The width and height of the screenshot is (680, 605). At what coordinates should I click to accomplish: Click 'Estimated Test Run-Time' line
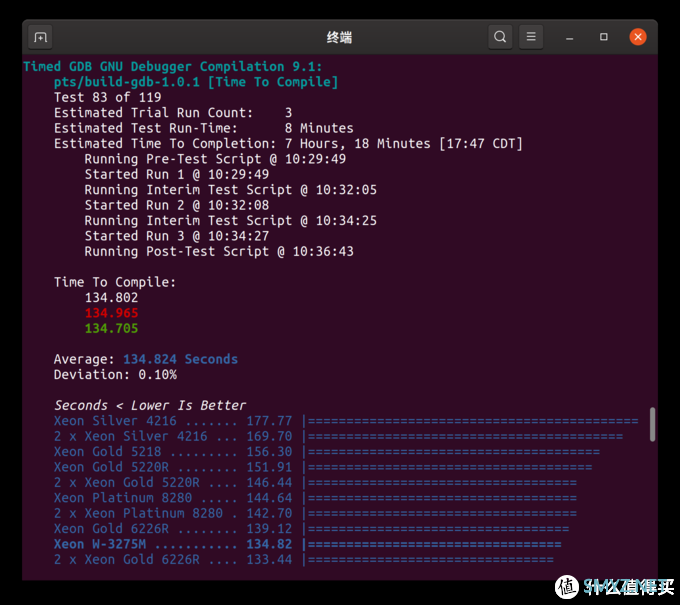(203, 128)
